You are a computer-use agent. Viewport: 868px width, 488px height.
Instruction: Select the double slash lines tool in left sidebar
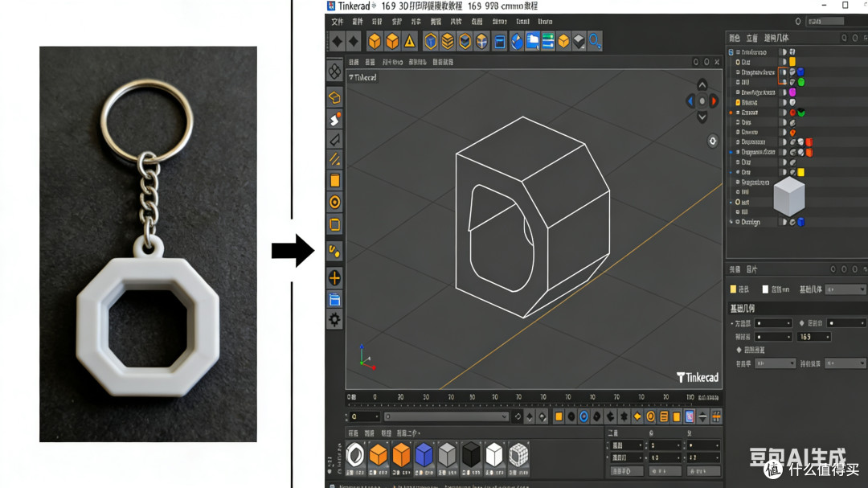tap(335, 160)
